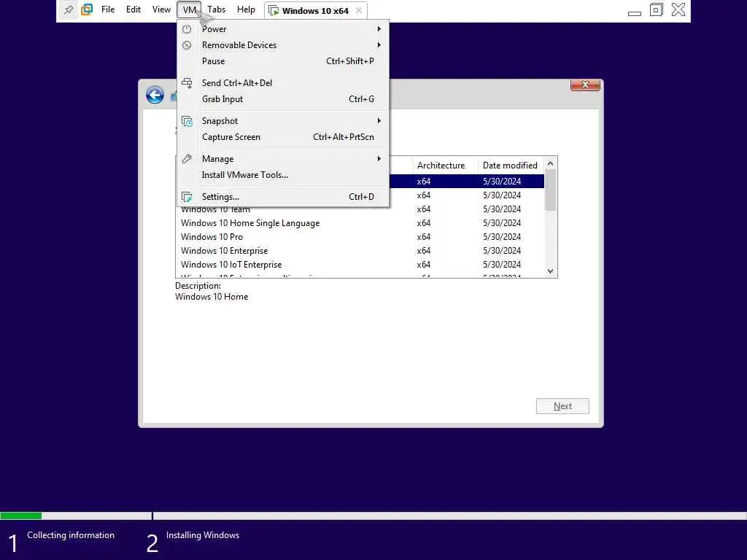Screen dimensions: 747x560
Task: Open the Help menu
Action: 247,9
